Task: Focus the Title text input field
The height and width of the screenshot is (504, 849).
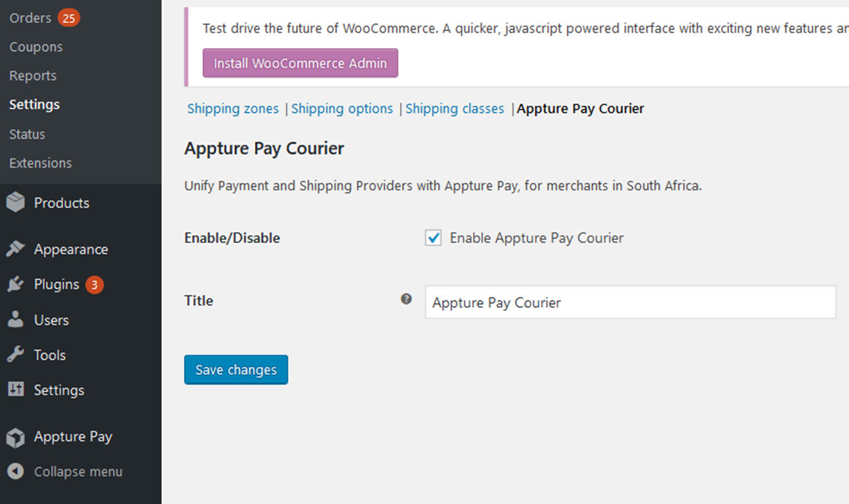Action: [x=630, y=302]
